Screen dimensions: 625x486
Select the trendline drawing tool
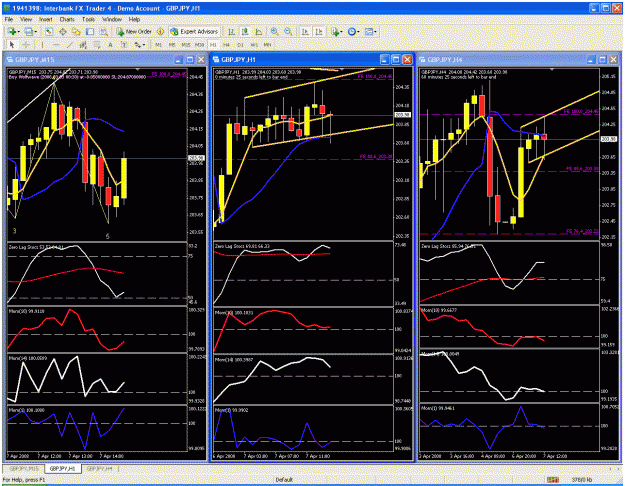(70, 45)
